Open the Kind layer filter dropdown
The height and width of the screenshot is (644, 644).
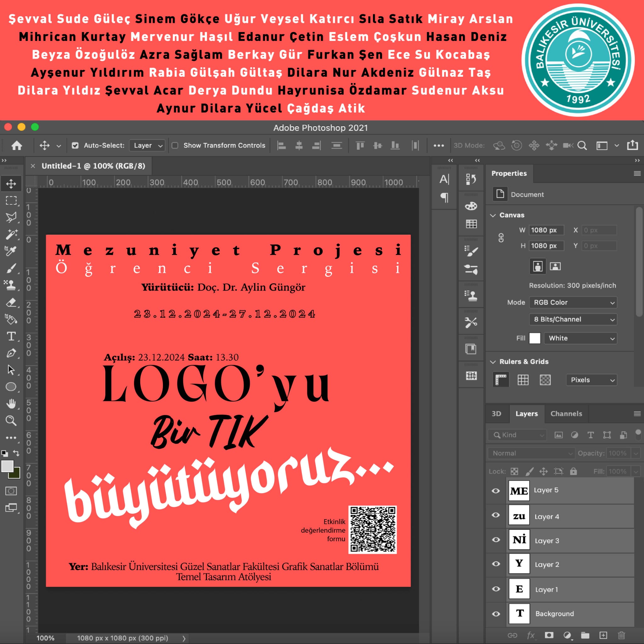pos(517,435)
